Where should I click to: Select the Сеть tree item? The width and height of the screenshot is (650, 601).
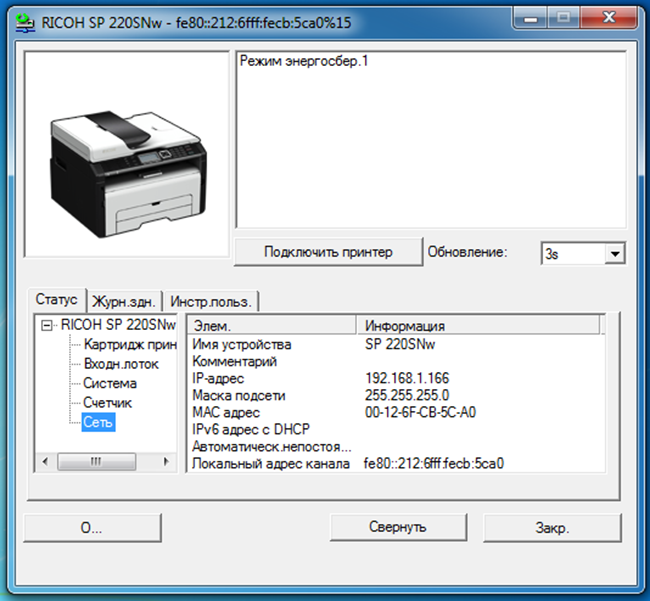[99, 423]
